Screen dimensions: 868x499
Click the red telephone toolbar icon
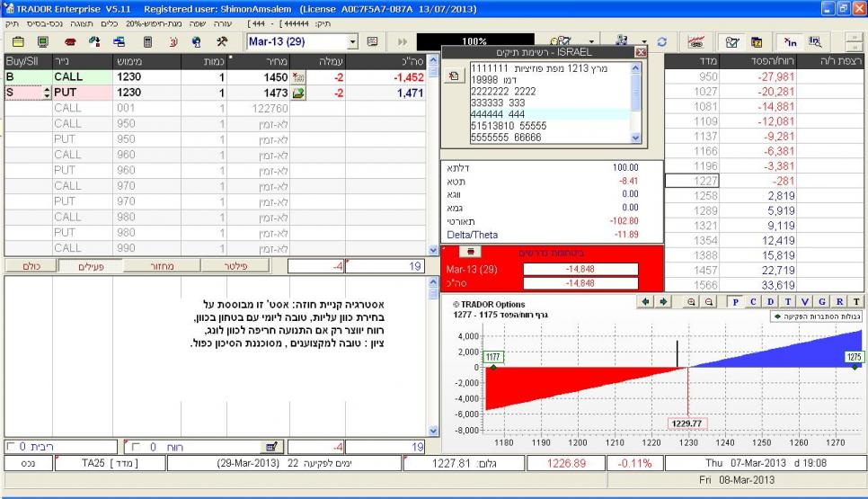pos(69,42)
